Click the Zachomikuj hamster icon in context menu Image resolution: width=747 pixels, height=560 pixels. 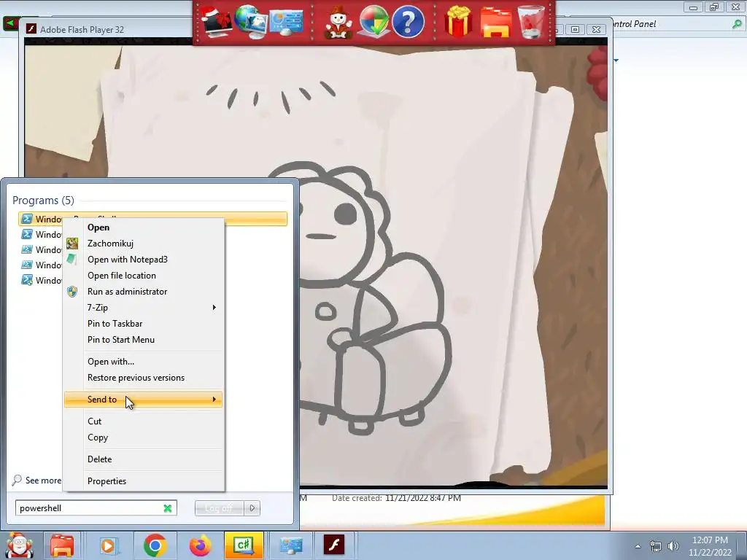click(x=72, y=244)
